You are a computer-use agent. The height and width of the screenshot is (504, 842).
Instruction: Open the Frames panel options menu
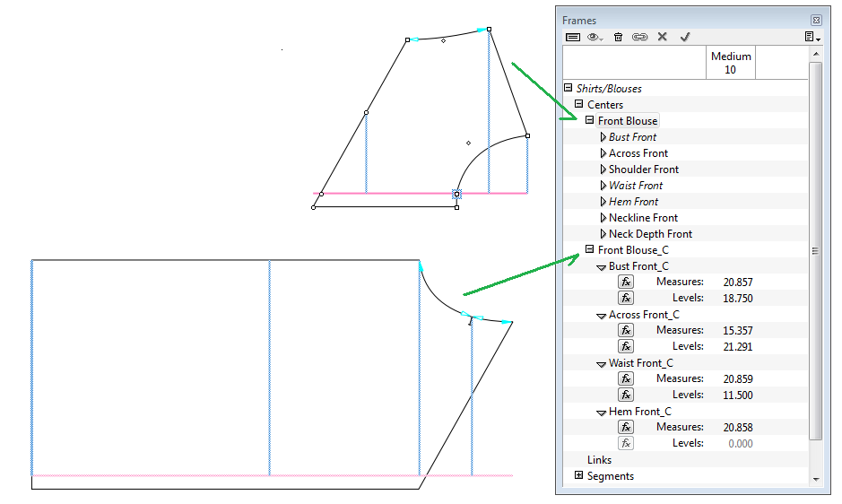[812, 37]
